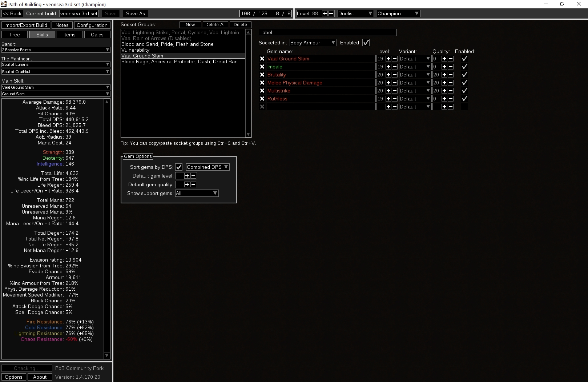Switch to the Tree tab

coord(14,35)
